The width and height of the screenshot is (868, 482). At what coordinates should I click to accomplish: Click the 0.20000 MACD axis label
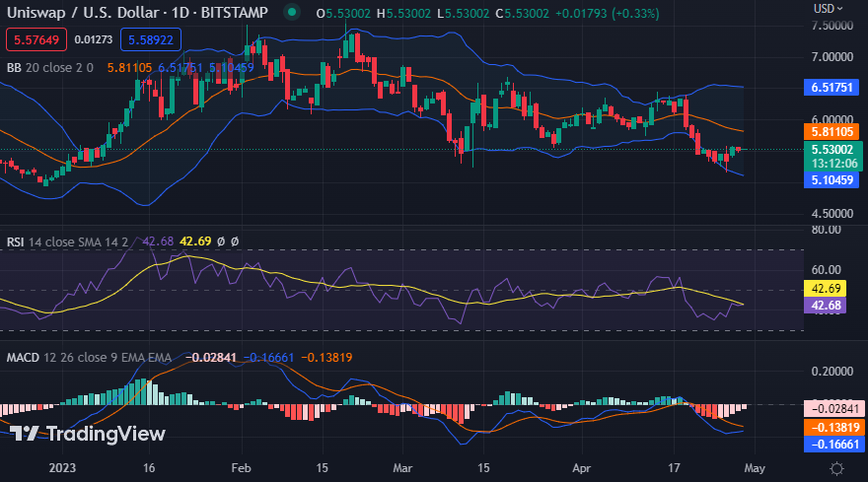coord(832,372)
